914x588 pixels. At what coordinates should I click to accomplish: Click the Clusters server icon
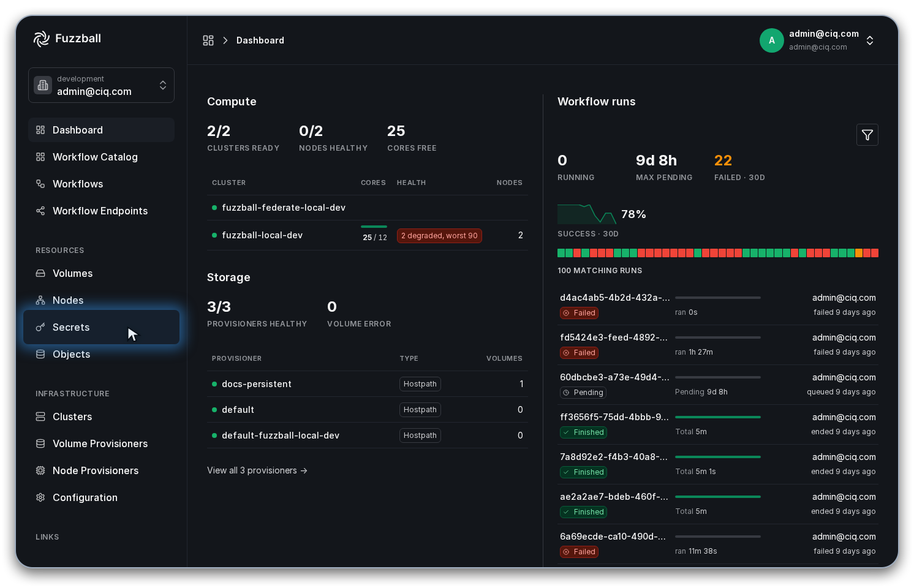pos(40,417)
